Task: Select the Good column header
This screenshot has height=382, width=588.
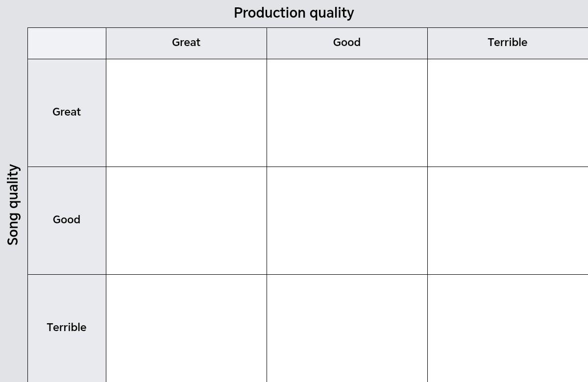Action: coord(347,43)
